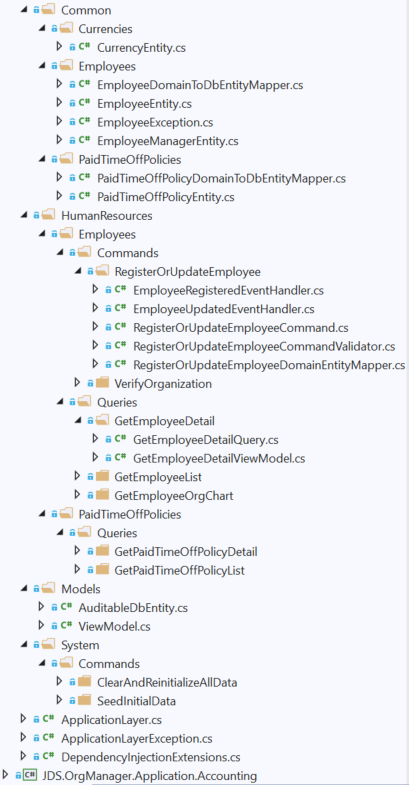Collapse the Models folder arrow
This screenshot has width=409, height=785.
24,589
